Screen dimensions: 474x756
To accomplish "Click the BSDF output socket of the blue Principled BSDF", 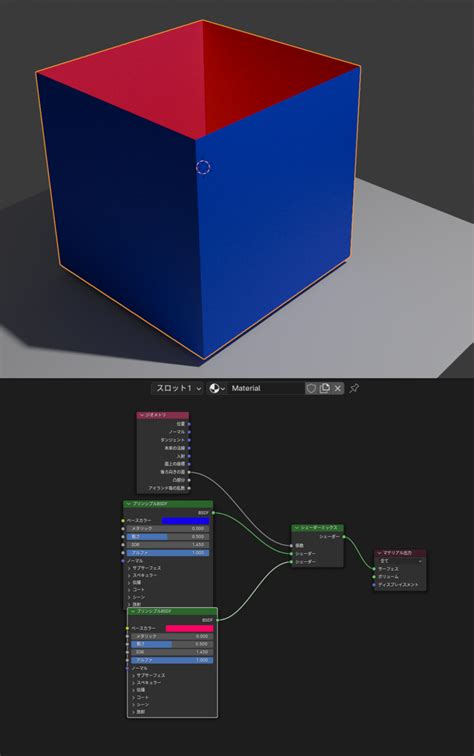I will click(x=213, y=513).
